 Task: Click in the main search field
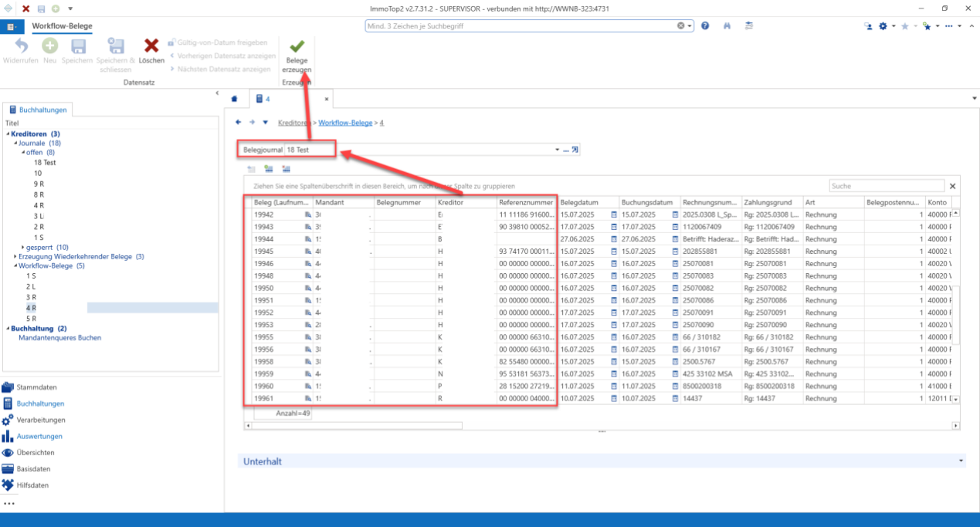click(521, 25)
